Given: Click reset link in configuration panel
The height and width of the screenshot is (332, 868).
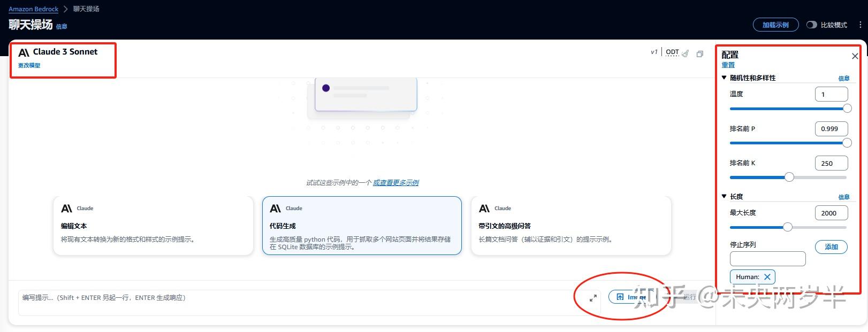Looking at the screenshot, I should pos(728,65).
